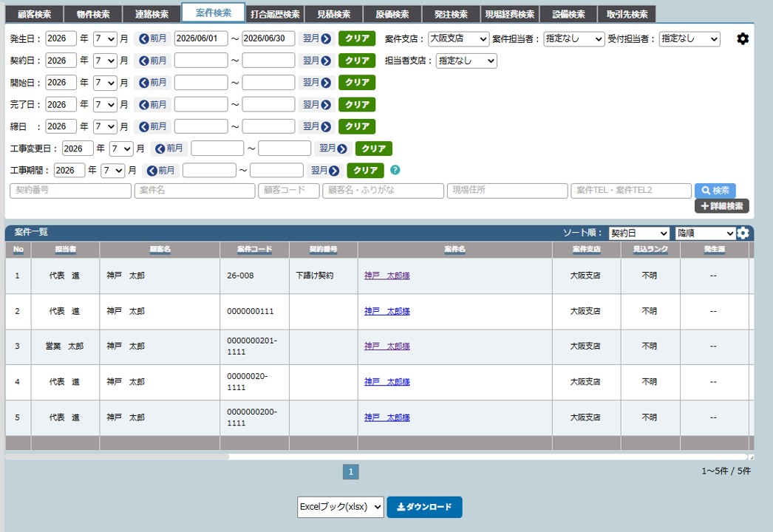Screen dimensions: 773x532
Task: Go to next month for 締日
Action: click(316, 126)
